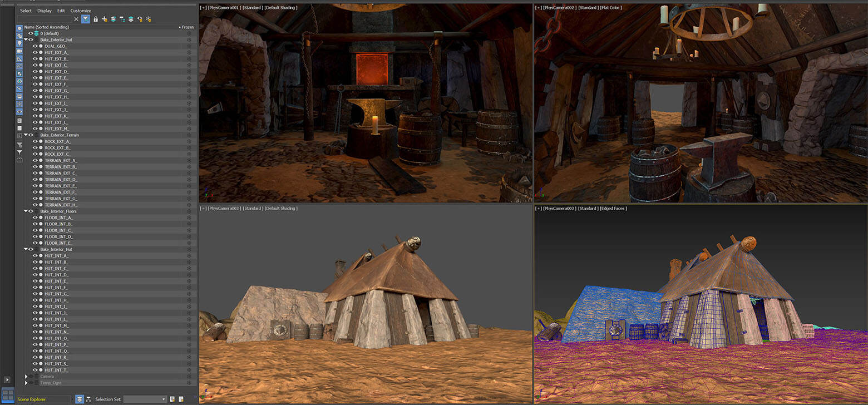Click the viewport layout grid icon
This screenshot has width=868, height=405.
(x=8, y=395)
